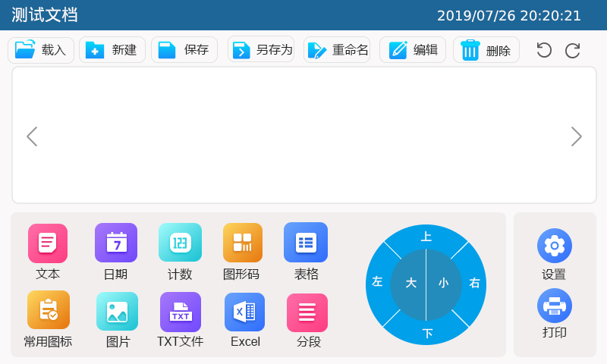Click the 测试文档 document title
Screen dimensions: 607x364
(45, 15)
